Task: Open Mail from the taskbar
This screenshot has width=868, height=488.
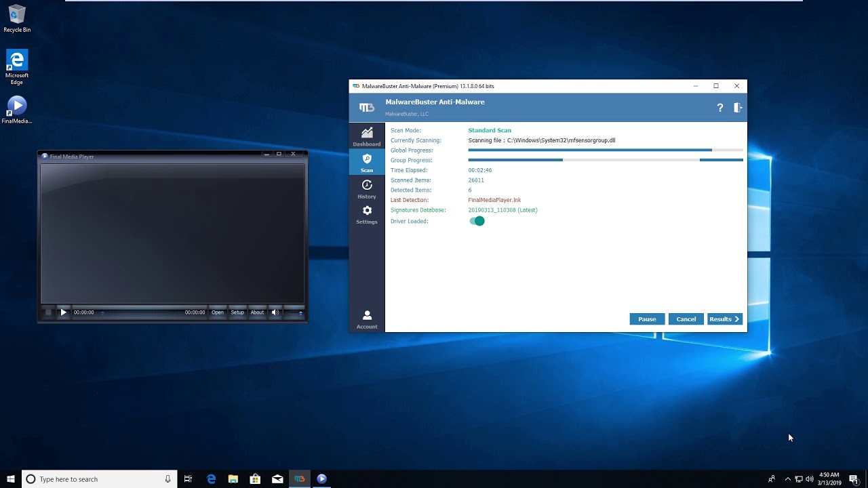Action: click(277, 479)
